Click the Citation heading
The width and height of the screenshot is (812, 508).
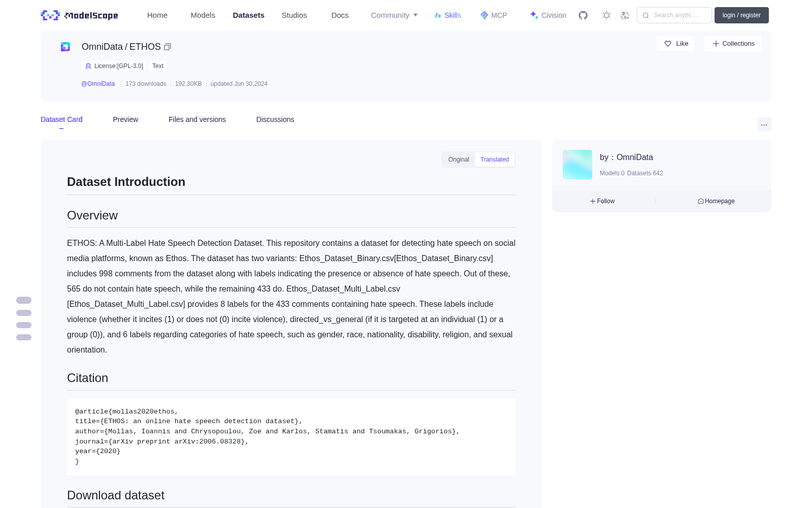pyautogui.click(x=88, y=378)
